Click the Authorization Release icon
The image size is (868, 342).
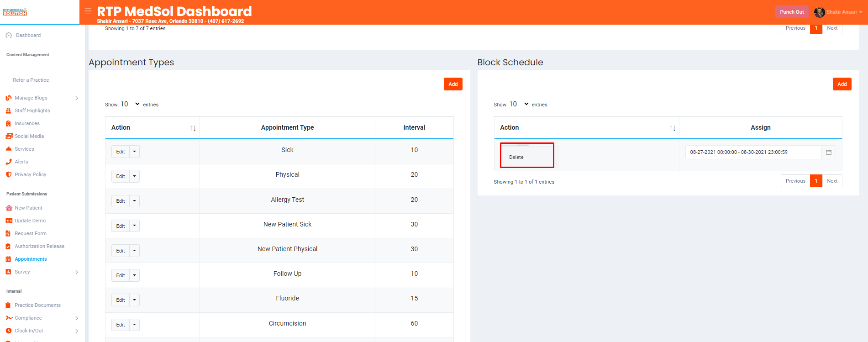coord(8,246)
